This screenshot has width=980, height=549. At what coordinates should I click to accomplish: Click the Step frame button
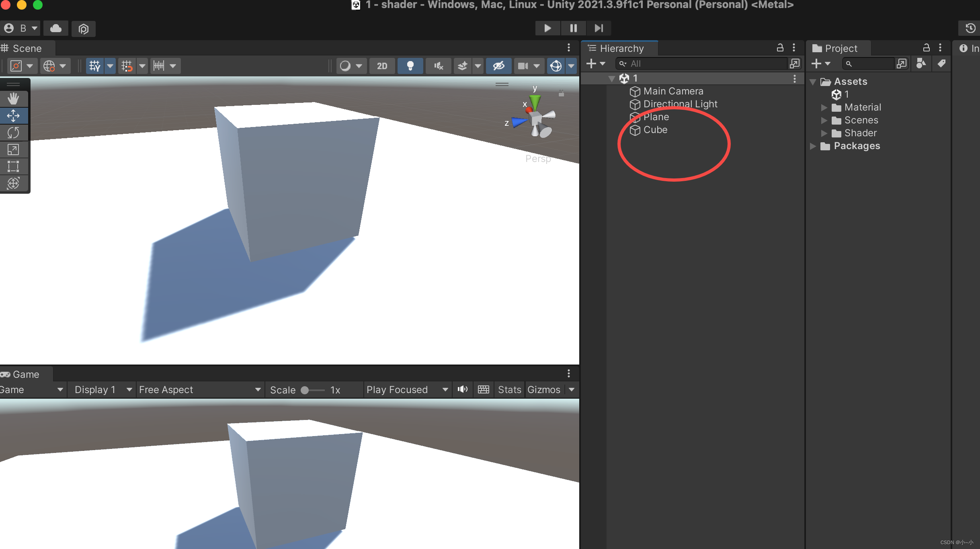[x=599, y=28]
